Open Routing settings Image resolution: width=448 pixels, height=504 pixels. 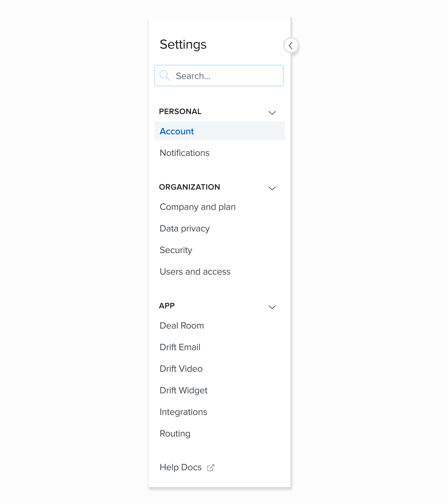click(175, 433)
